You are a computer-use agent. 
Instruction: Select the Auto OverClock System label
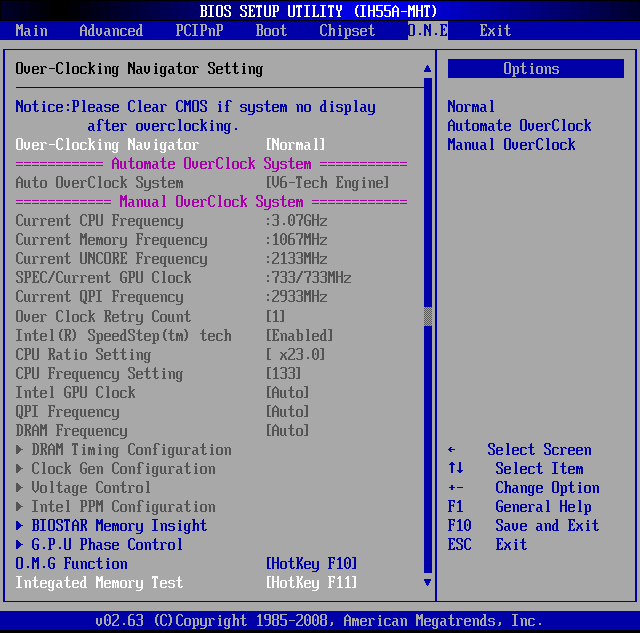pyautogui.click(x=99, y=182)
